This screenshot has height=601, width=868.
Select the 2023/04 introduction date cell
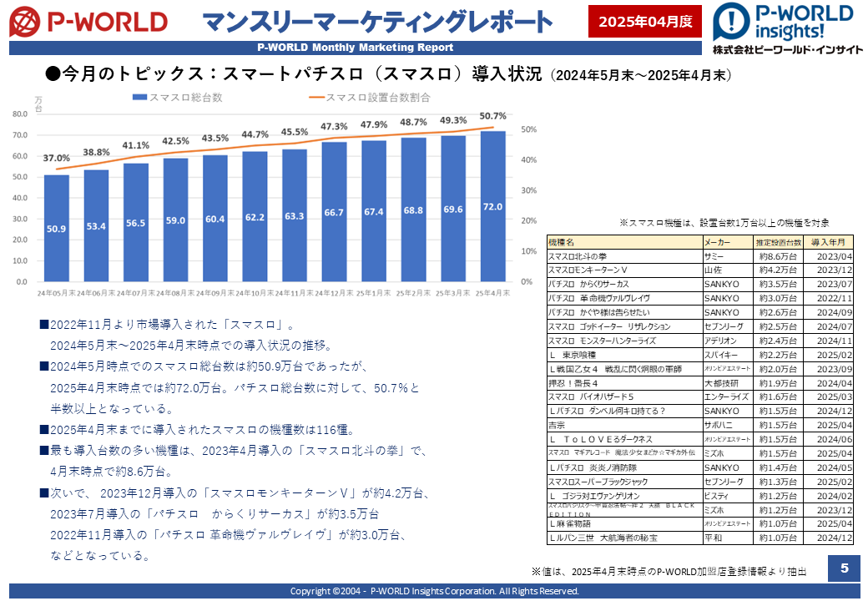[828, 257]
